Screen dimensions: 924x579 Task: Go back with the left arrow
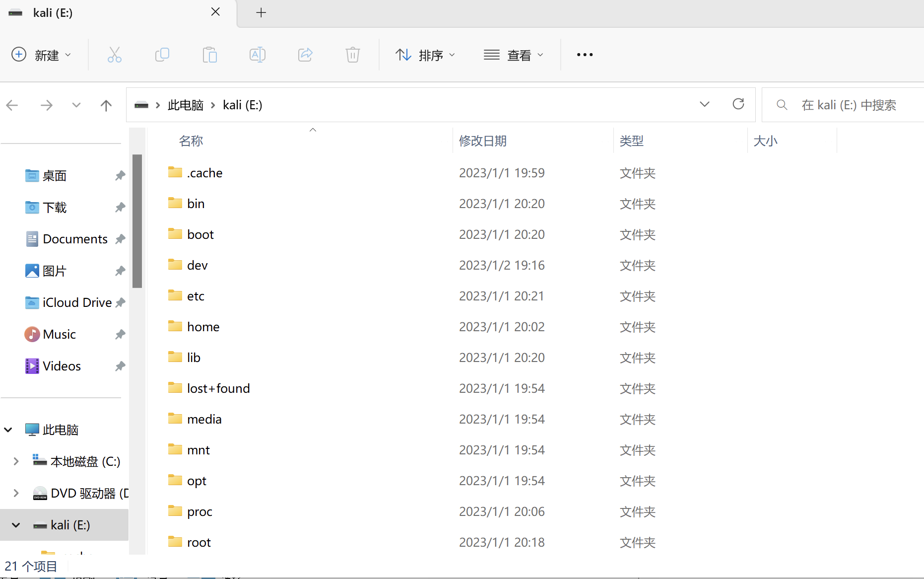(x=12, y=105)
